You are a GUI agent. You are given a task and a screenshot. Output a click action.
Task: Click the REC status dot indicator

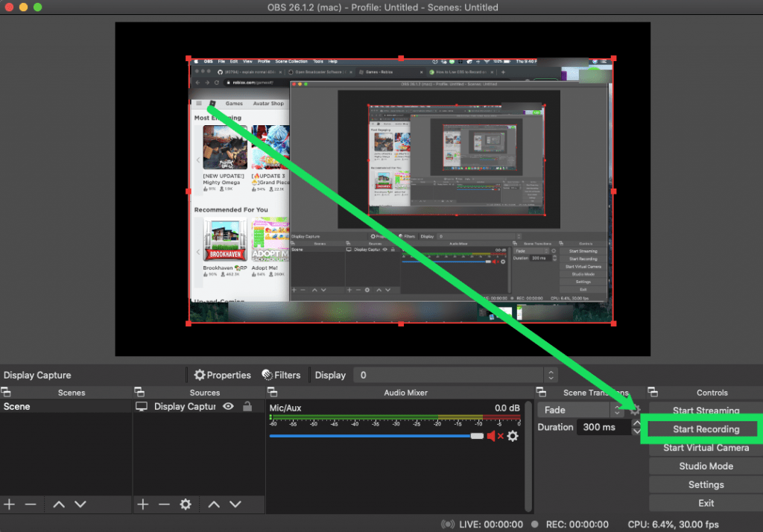click(535, 525)
